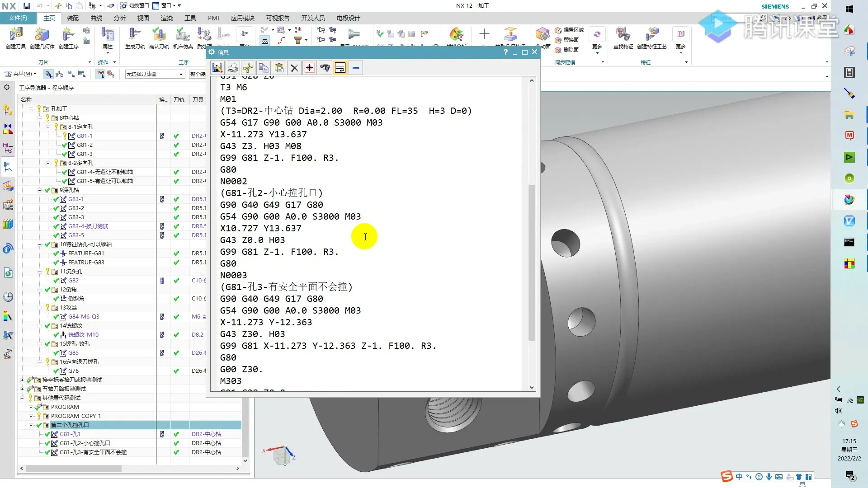Click the 信息 window vertical scrollbar thumb
868x488 pixels.
[x=532, y=262]
